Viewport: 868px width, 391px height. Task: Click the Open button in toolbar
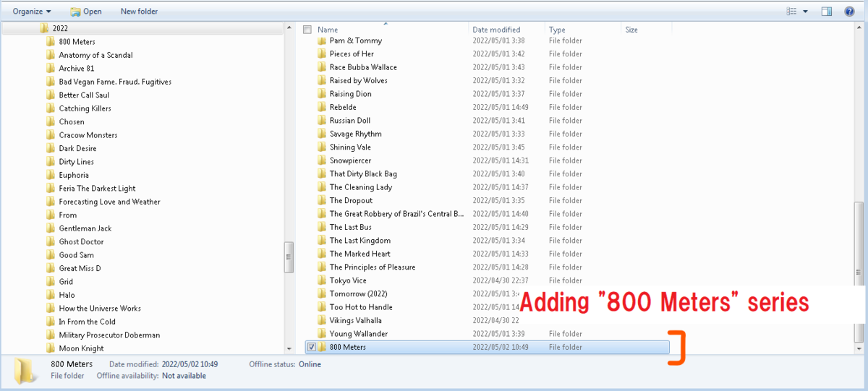pyautogui.click(x=86, y=12)
